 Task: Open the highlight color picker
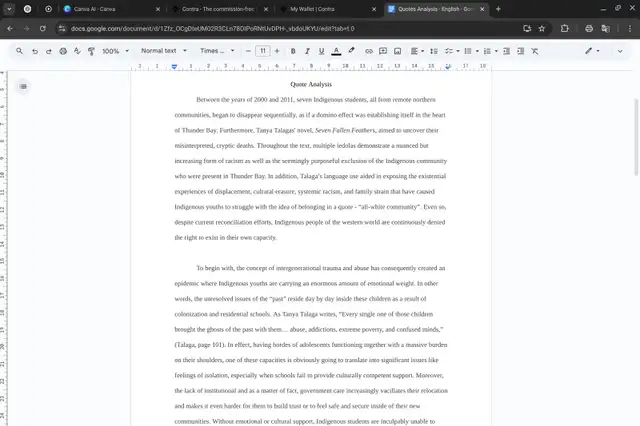click(x=351, y=51)
